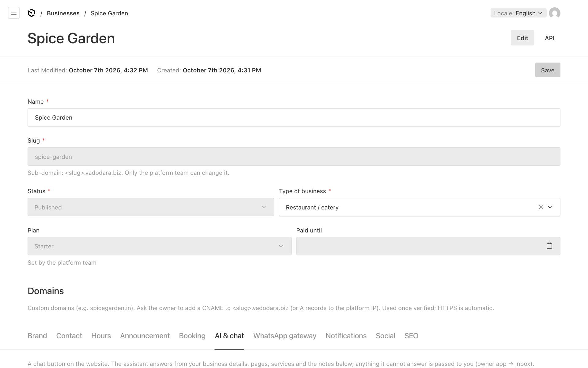Viewport: 588px width, 368px height.
Task: Expand the Locale English dropdown
Action: (x=518, y=13)
